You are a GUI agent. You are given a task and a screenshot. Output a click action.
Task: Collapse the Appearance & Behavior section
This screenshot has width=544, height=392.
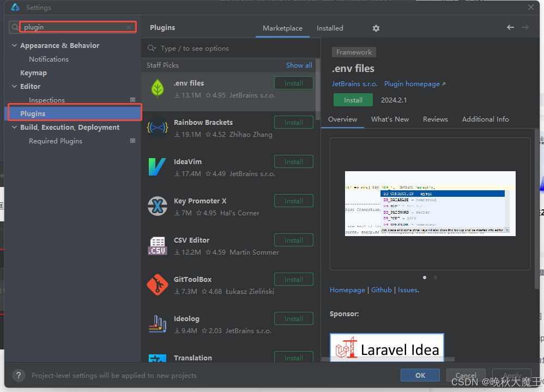[15, 46]
